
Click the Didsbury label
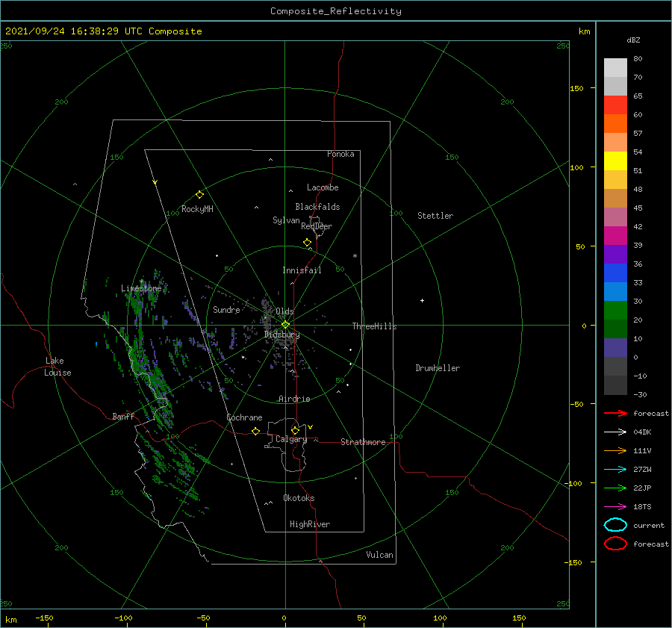coord(281,335)
